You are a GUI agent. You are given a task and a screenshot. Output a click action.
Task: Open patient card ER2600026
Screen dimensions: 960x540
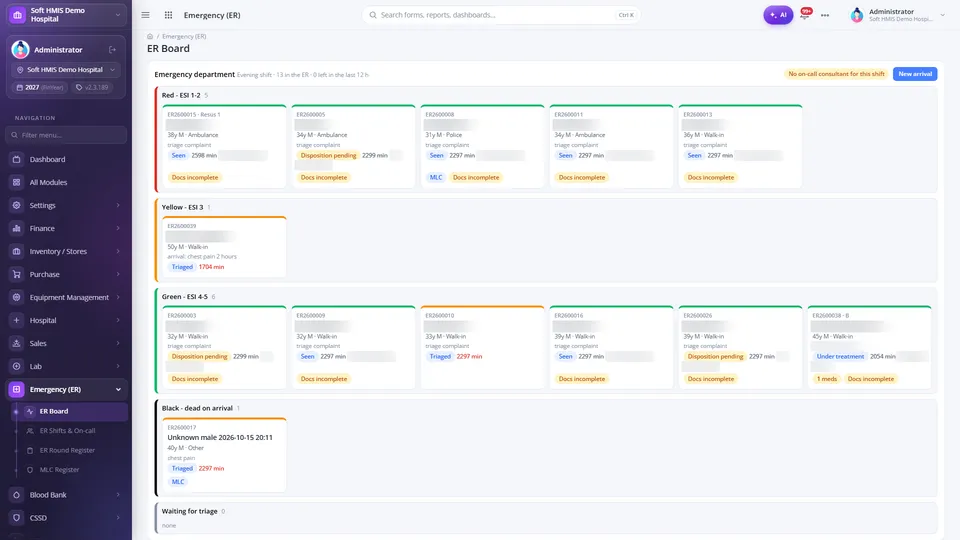(x=740, y=347)
